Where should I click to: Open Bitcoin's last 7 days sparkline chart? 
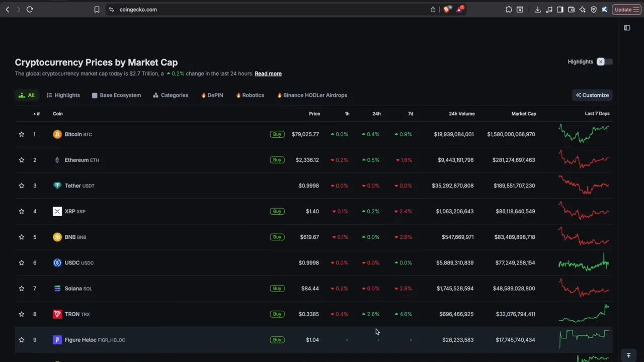coord(584,134)
